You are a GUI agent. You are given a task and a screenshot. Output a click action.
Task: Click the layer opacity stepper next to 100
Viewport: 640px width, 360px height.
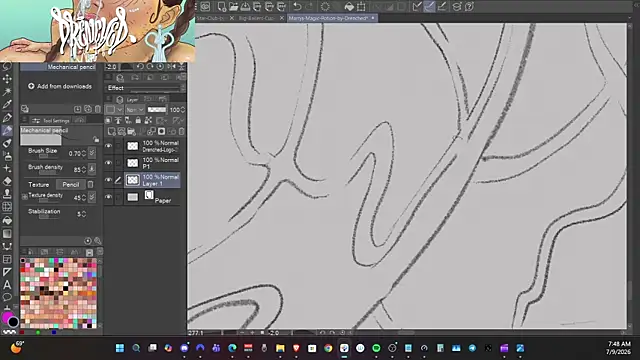(x=182, y=110)
